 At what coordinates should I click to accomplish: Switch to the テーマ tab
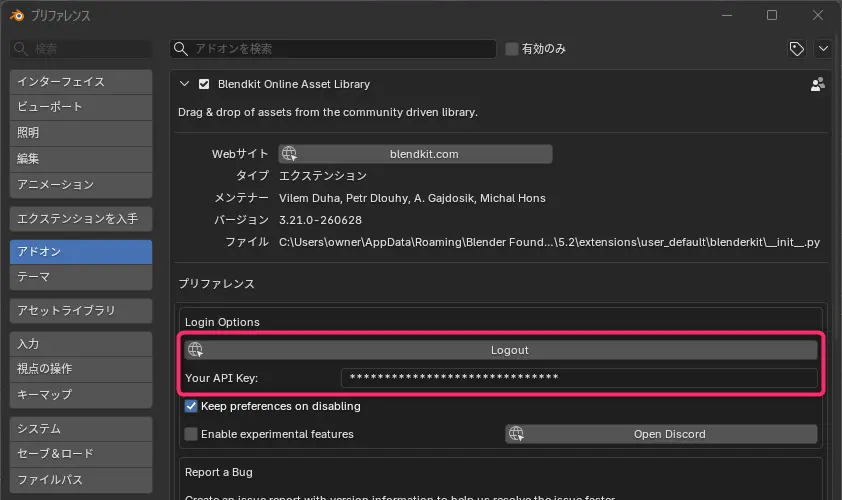coord(81,277)
